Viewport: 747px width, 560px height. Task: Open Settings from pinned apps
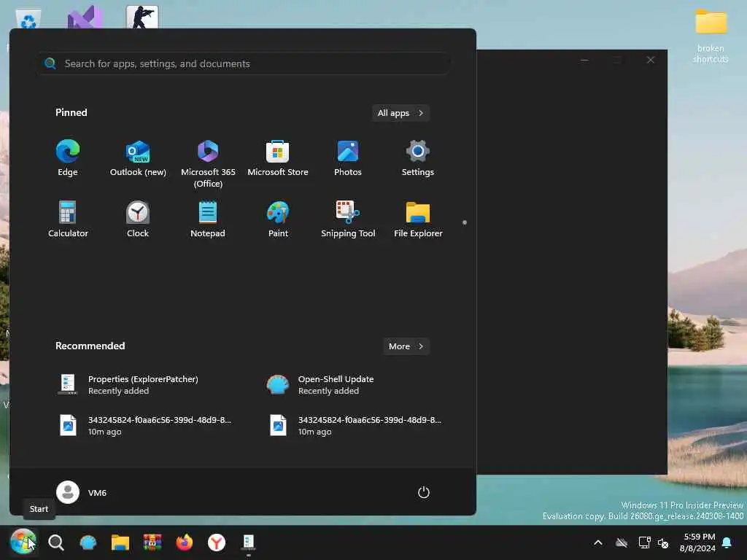click(x=418, y=158)
